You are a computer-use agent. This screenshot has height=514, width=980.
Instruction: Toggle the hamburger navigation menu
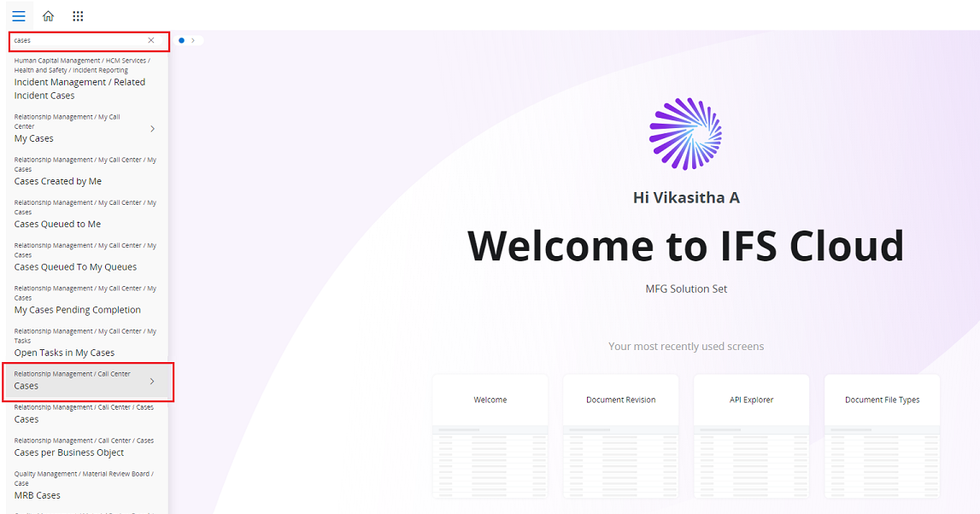tap(19, 15)
